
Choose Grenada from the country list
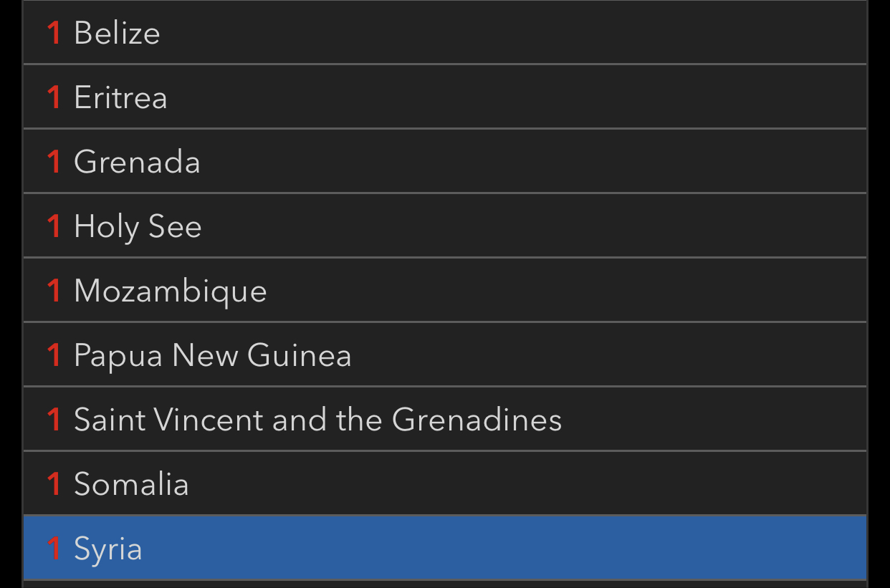coord(137,162)
